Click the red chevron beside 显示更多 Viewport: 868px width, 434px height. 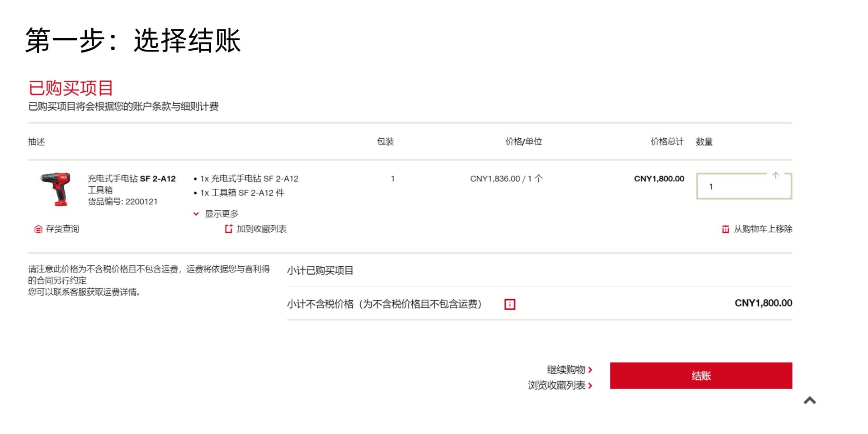tap(196, 213)
